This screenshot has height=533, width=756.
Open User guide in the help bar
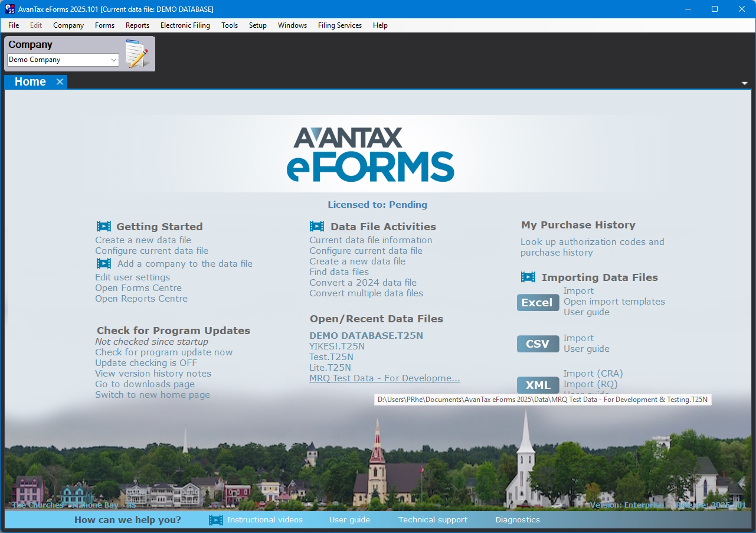349,520
